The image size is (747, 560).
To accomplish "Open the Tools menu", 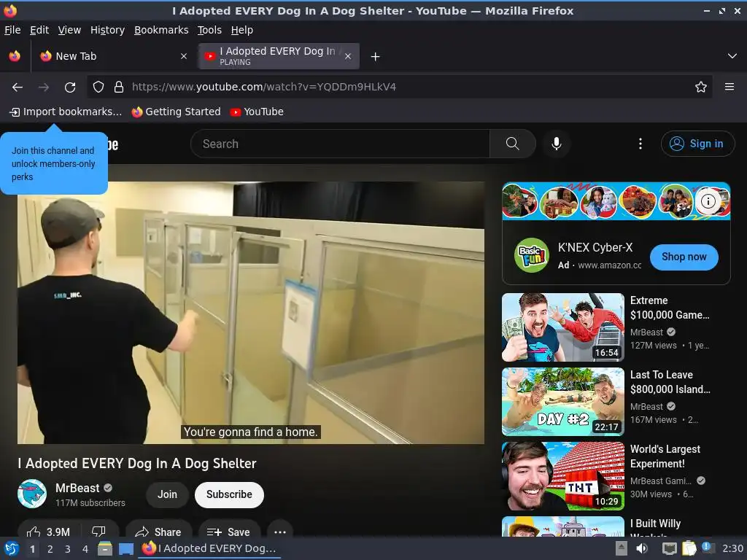I will click(209, 30).
